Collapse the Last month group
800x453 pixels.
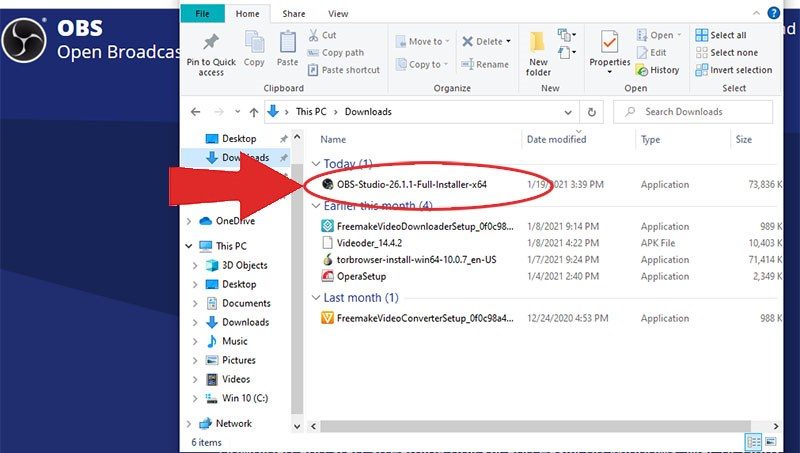[x=316, y=298]
